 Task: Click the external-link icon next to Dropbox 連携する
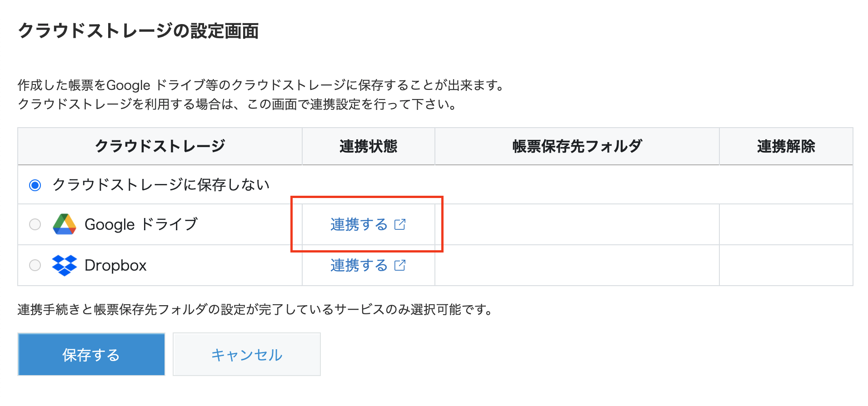pyautogui.click(x=399, y=266)
